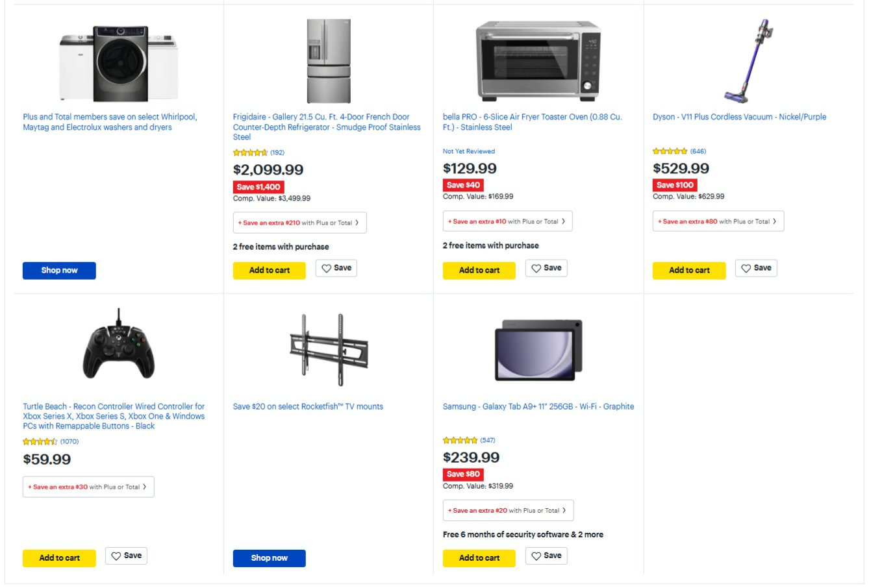Open Frigidaire refrigerator star rating reviews
The height and width of the screenshot is (588, 869).
258,153
